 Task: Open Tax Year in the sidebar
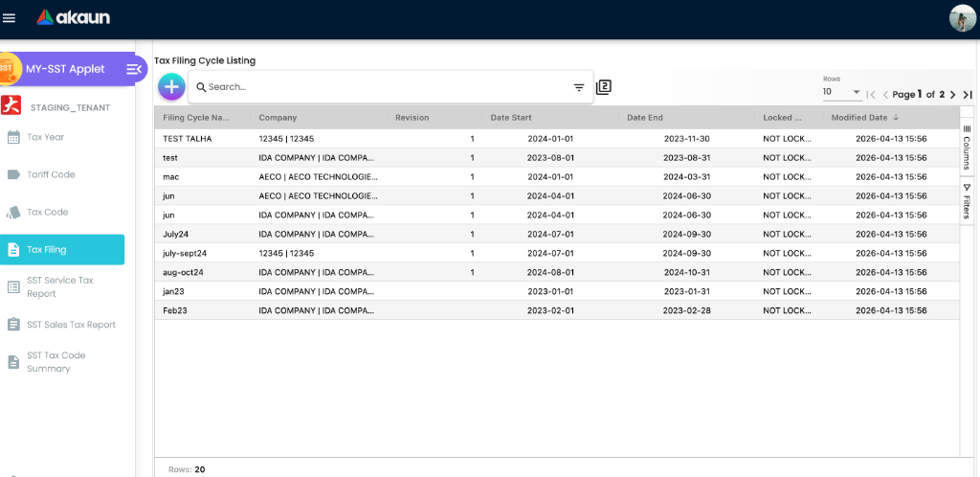click(x=46, y=138)
